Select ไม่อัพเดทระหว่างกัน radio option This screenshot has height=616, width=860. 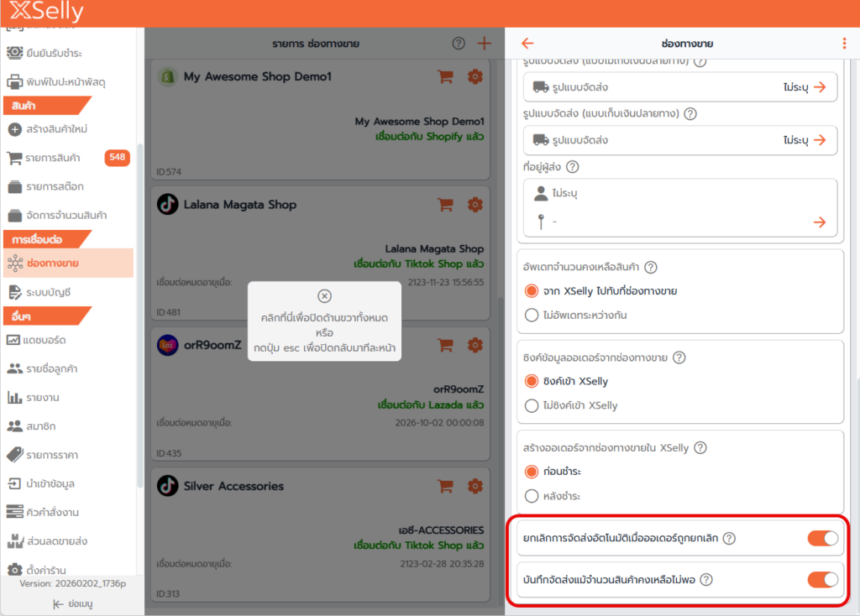pos(531,316)
